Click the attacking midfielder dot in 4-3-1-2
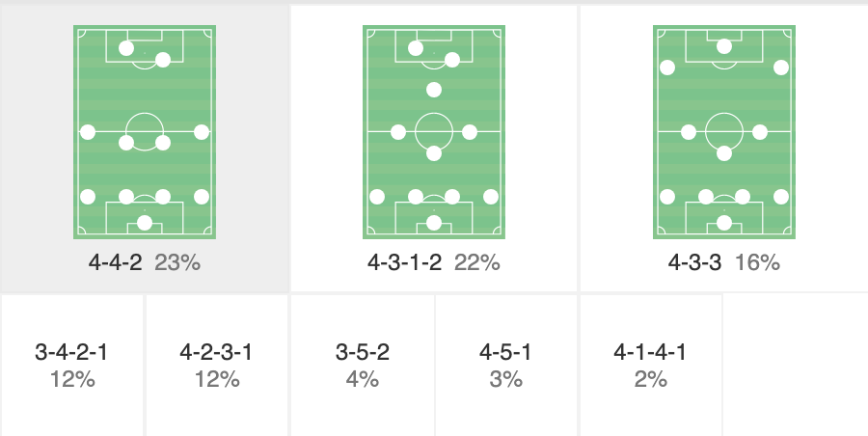The height and width of the screenshot is (436, 868). tap(434, 89)
